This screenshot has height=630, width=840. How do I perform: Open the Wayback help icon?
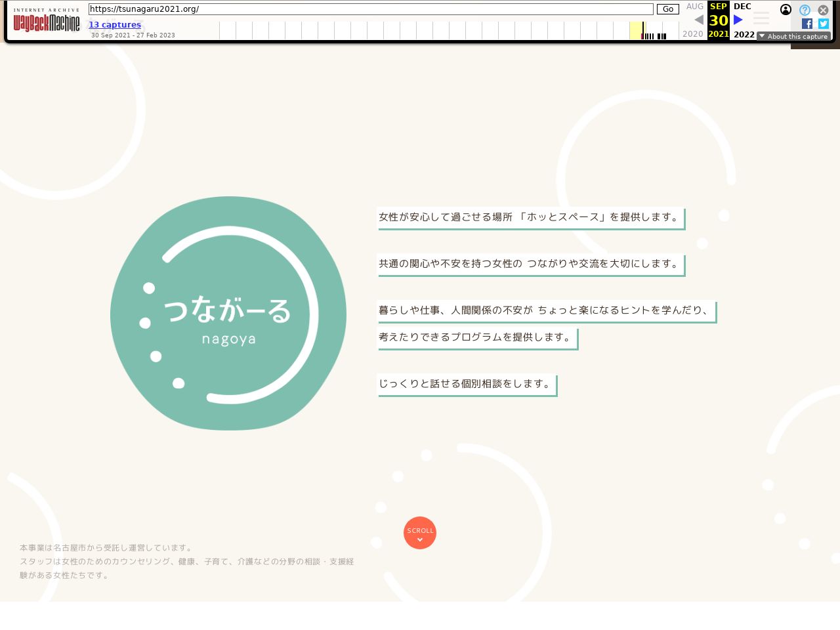click(x=805, y=10)
